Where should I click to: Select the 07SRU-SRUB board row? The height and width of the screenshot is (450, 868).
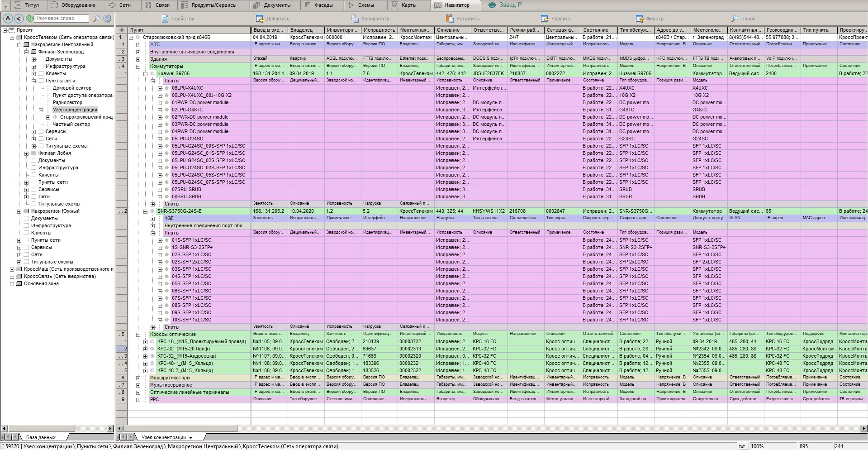tap(186, 190)
